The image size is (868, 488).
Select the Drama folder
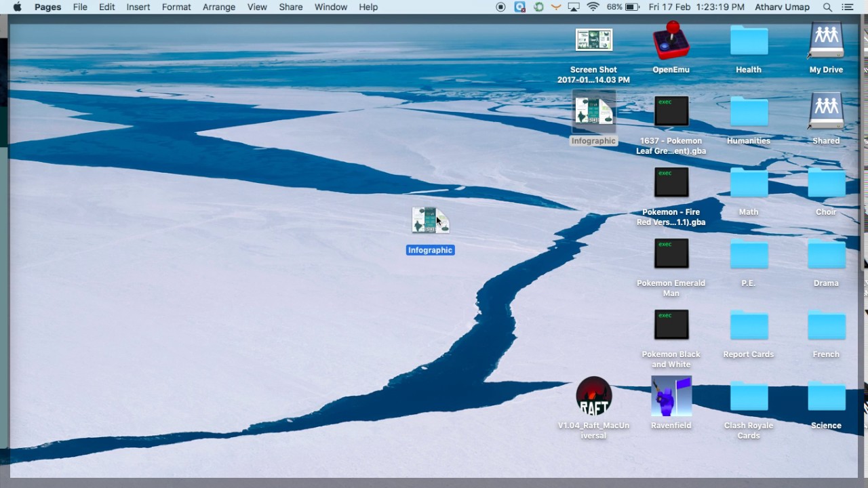point(826,255)
